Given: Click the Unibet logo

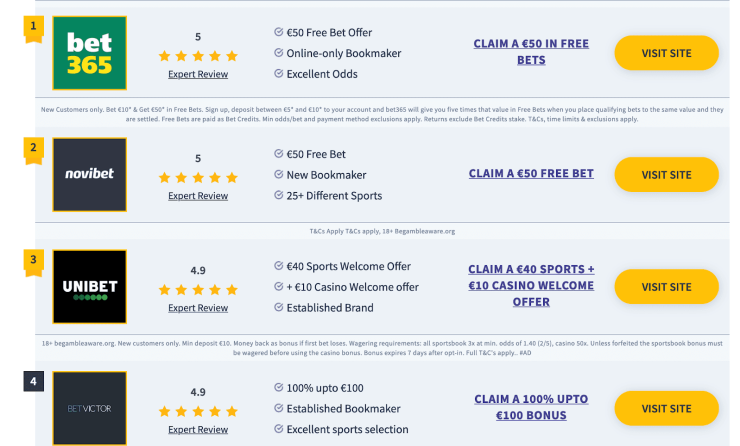Looking at the screenshot, I should (x=89, y=286).
